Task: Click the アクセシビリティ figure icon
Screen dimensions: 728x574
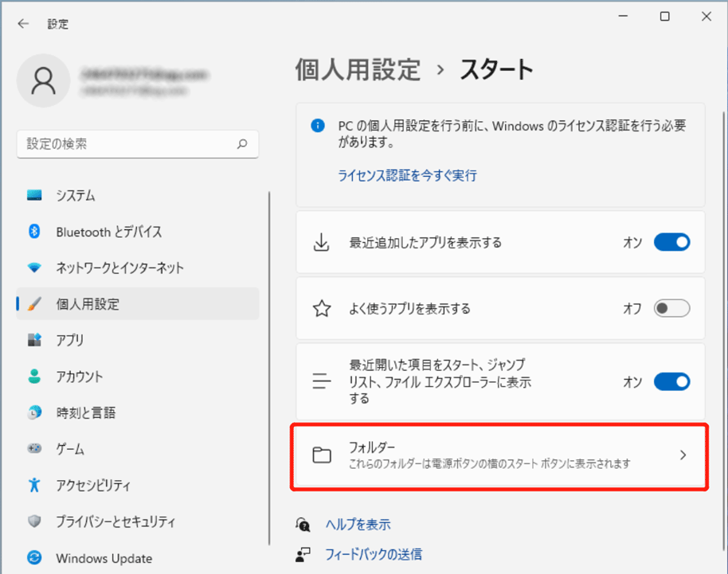Action: 34,485
